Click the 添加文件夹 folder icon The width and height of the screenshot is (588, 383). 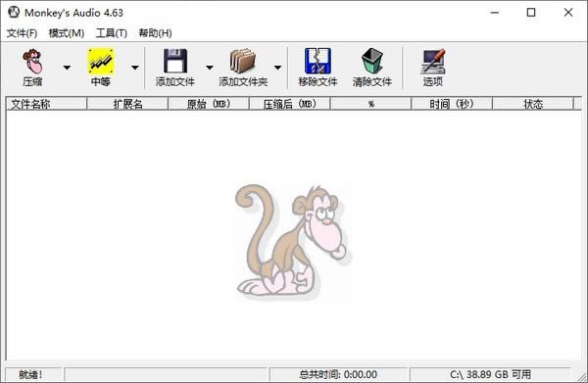pyautogui.click(x=243, y=61)
